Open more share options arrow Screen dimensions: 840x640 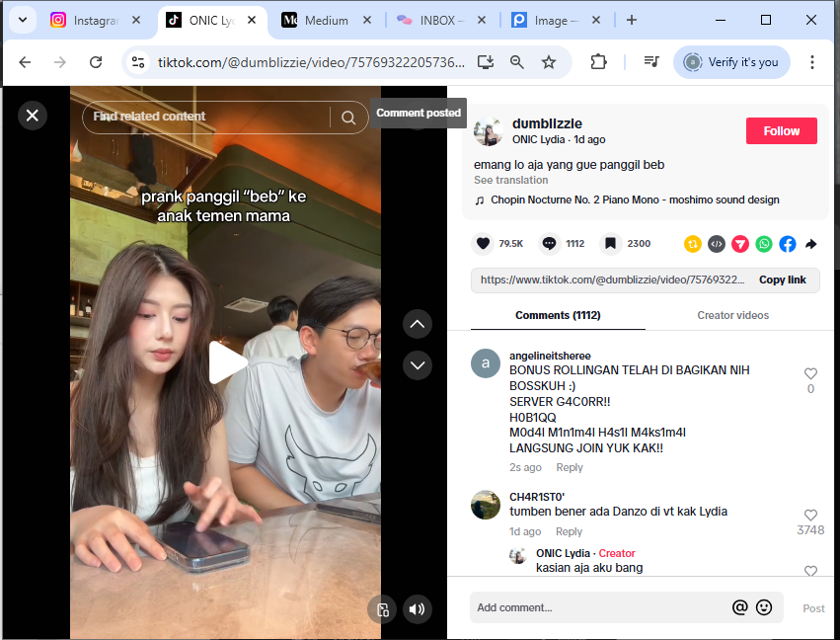click(x=811, y=244)
